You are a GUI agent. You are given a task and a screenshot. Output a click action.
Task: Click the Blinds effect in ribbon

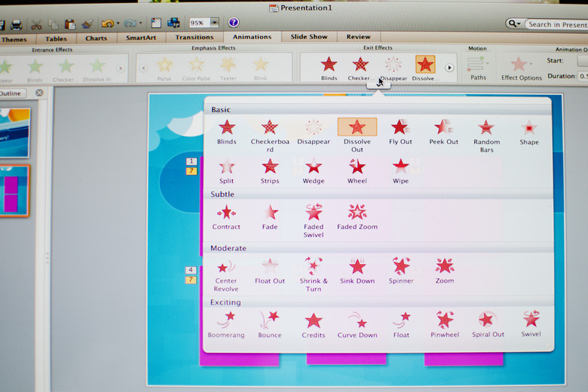pyautogui.click(x=329, y=66)
